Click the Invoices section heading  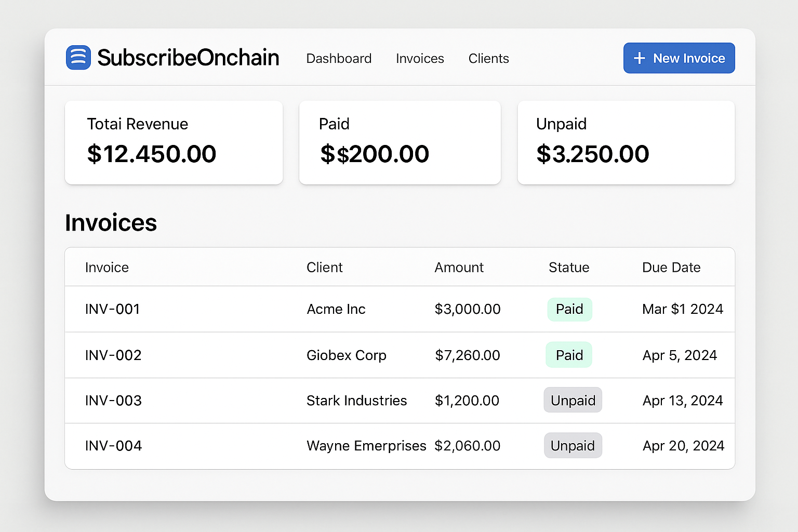(x=111, y=222)
